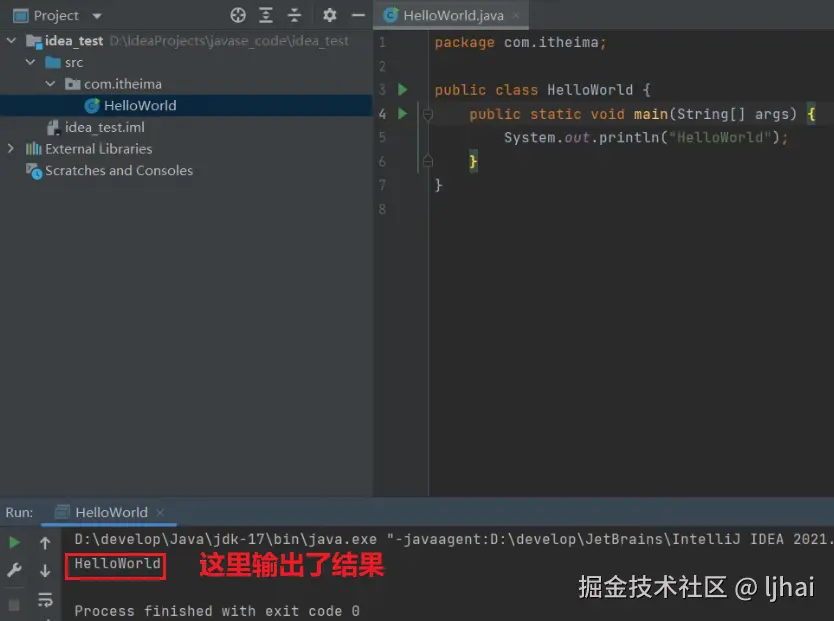The height and width of the screenshot is (621, 834).
Task: Click line number 8 in the editor gutter
Action: 382,209
